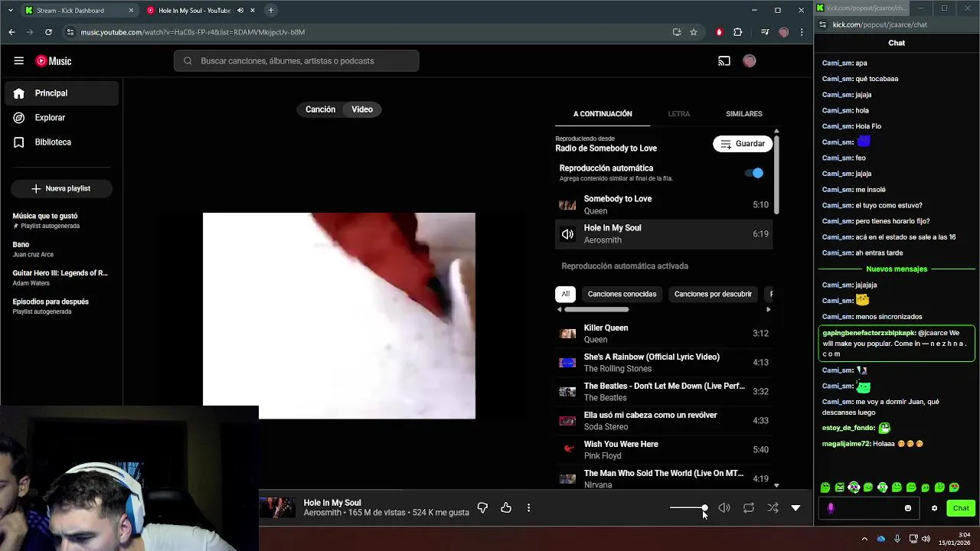Click the chip row left scroll arrow
Screen dimensions: 980x551
[x=559, y=310]
